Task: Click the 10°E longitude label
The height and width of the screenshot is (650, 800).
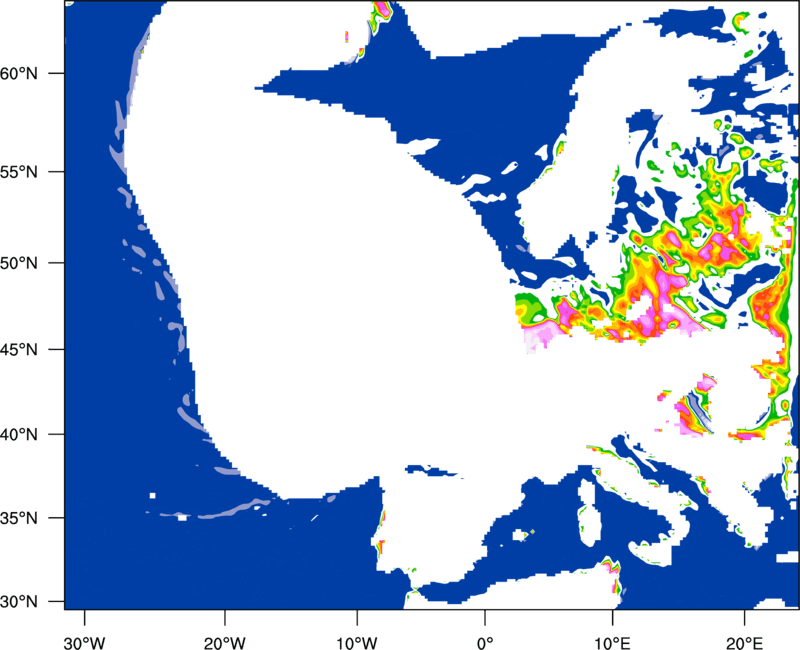Action: pos(612,643)
